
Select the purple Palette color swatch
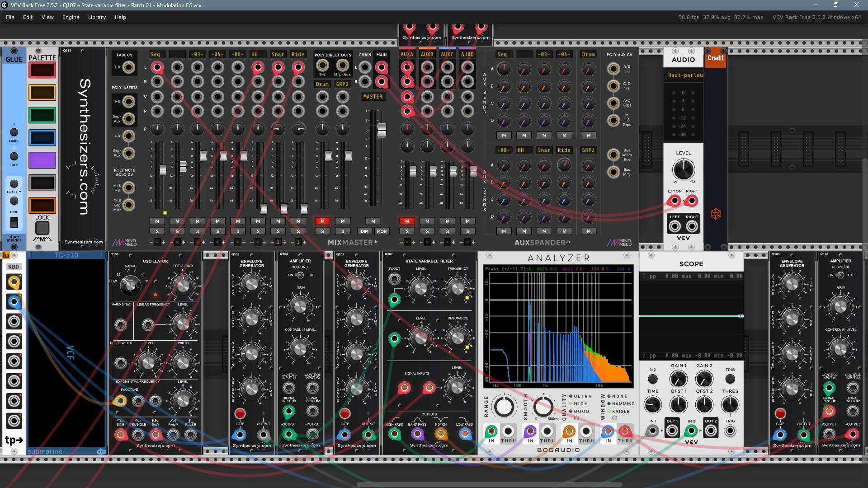tap(42, 160)
